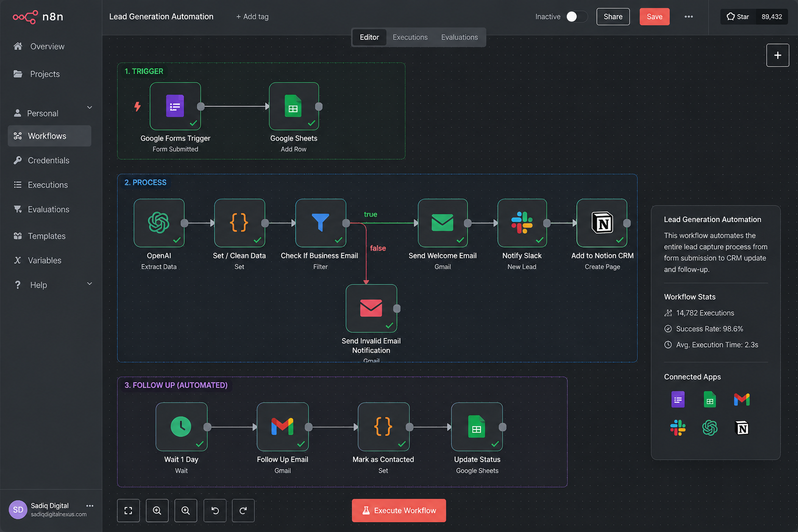Open Templates in the sidebar

tap(47, 236)
